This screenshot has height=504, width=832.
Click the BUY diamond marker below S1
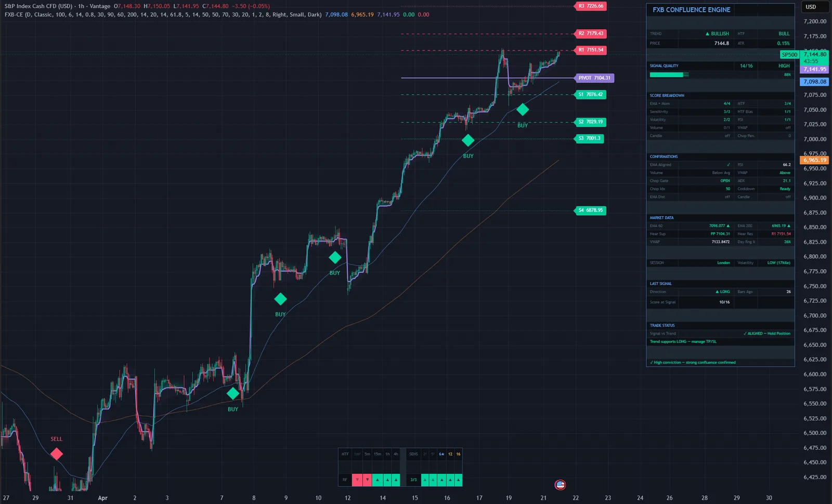(523, 110)
